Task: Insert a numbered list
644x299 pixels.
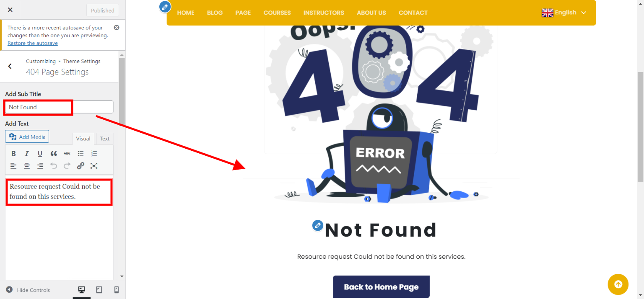Action: click(x=94, y=154)
